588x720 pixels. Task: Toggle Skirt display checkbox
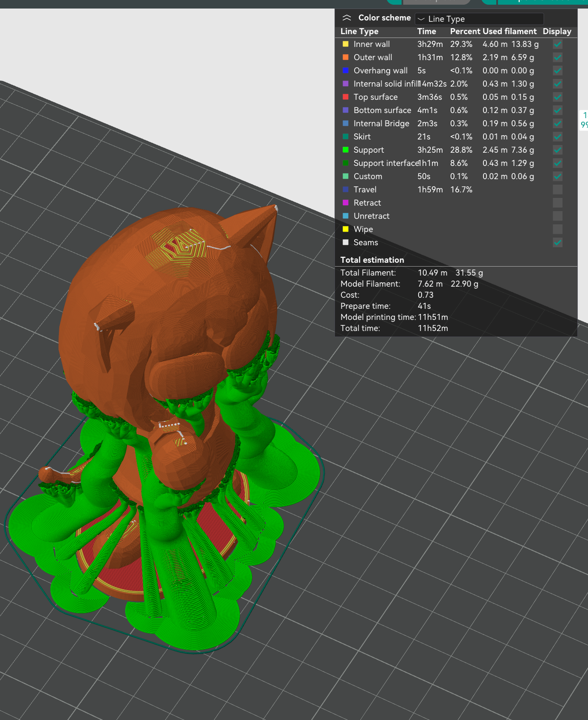coord(557,136)
